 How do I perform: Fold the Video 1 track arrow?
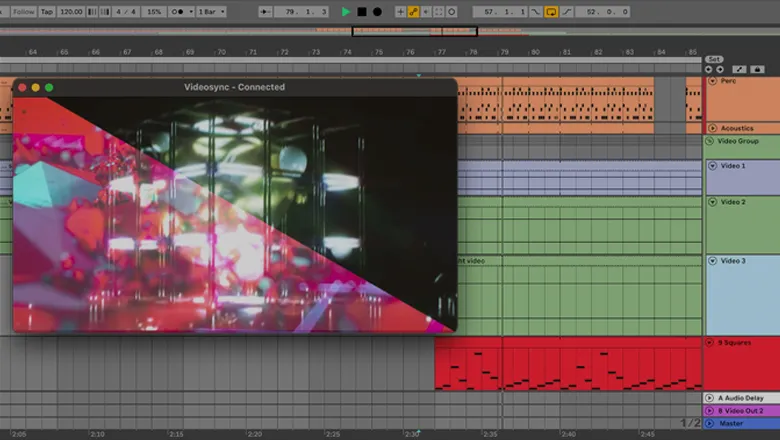click(712, 166)
